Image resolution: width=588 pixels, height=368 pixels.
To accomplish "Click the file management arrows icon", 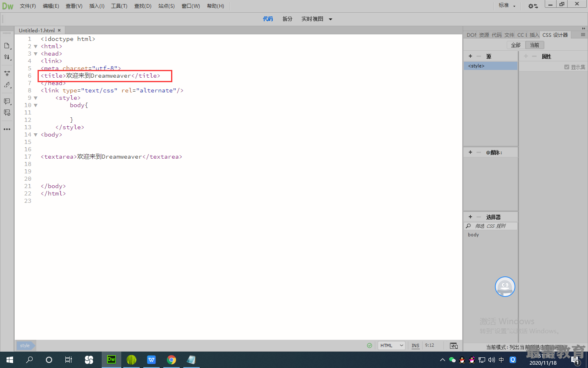I will 7,57.
